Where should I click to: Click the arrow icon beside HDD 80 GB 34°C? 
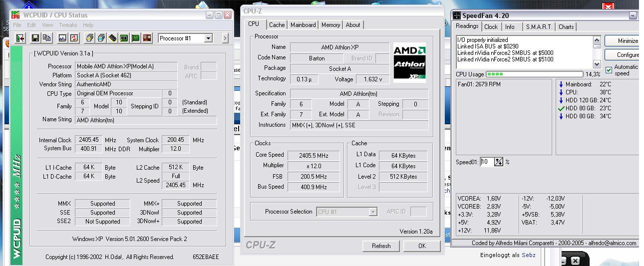pos(561,116)
